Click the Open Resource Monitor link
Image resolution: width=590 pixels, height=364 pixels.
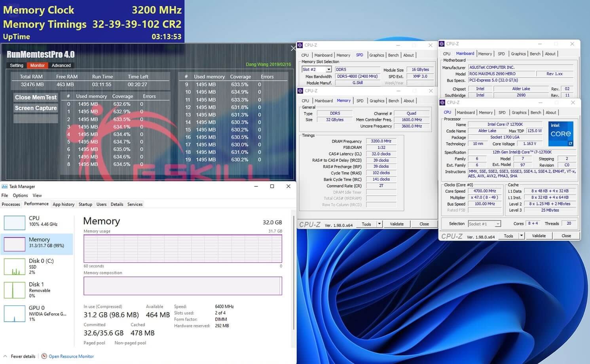[71, 356]
